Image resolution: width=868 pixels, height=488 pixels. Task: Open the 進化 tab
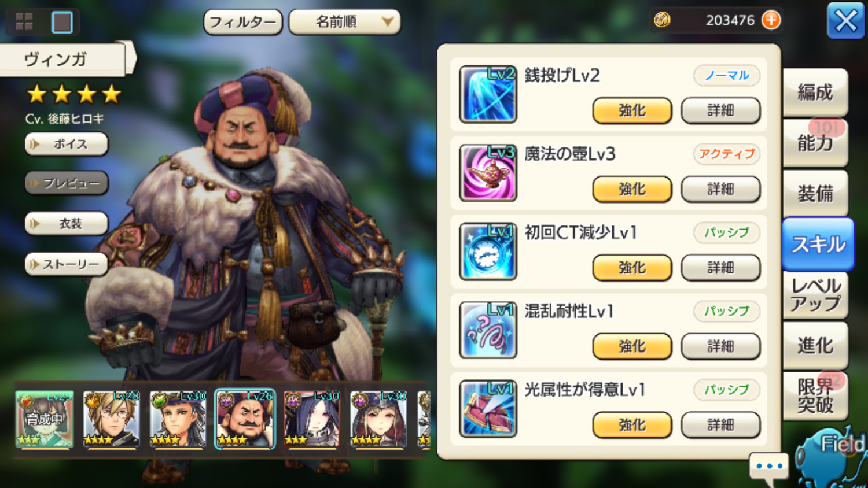(x=815, y=346)
